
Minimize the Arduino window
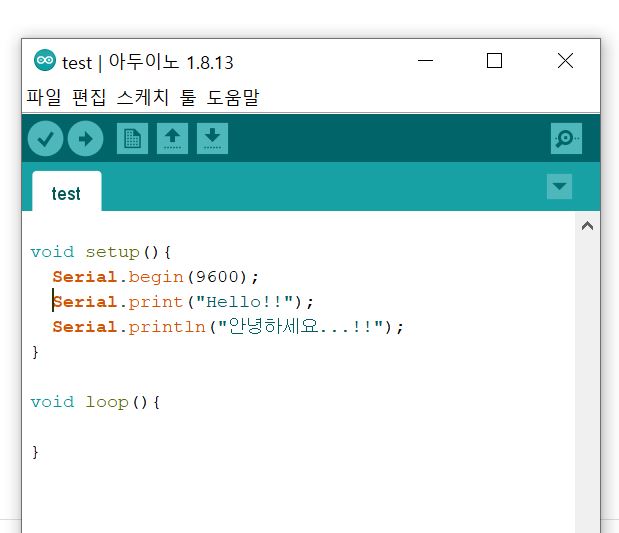pyautogui.click(x=426, y=61)
